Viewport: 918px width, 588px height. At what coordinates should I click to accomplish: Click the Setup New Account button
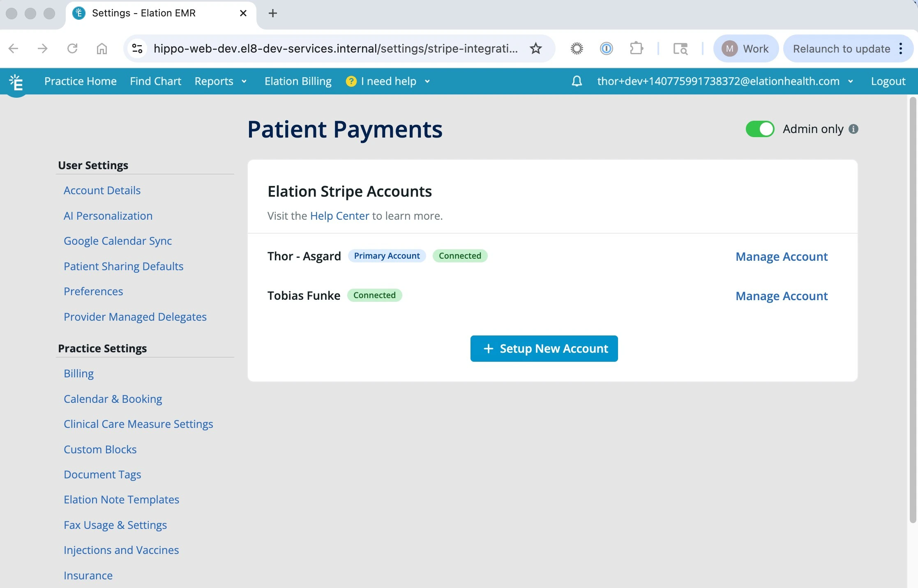click(x=543, y=348)
